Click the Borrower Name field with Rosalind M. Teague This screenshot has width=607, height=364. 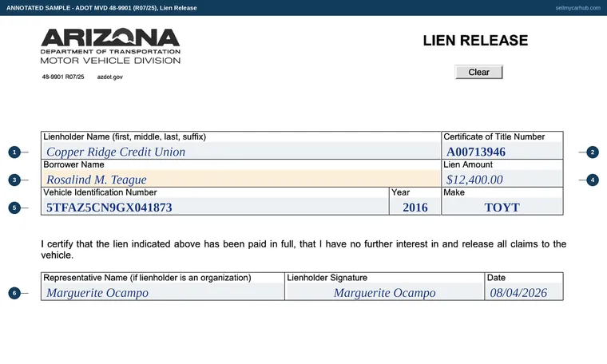click(240, 179)
